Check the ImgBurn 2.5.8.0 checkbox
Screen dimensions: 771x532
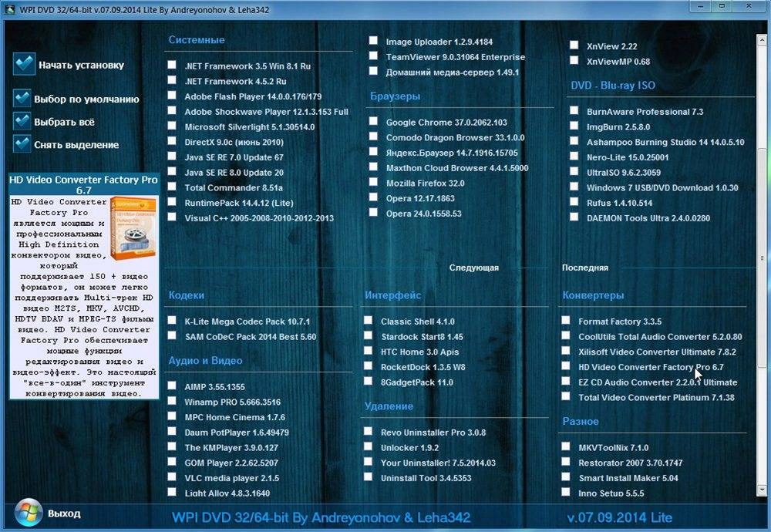click(x=574, y=126)
